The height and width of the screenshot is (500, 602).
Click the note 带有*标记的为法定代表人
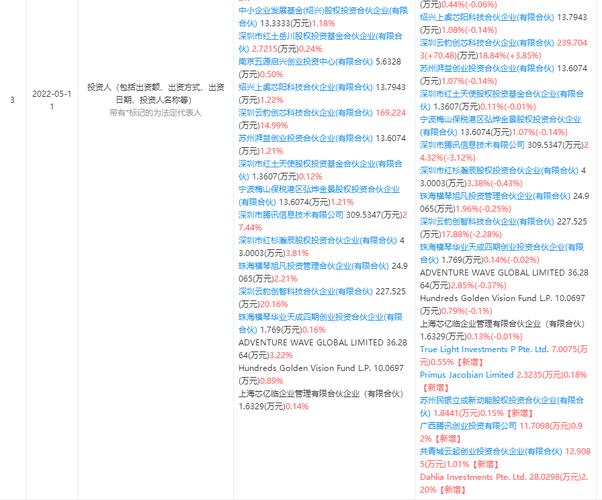pyautogui.click(x=155, y=113)
